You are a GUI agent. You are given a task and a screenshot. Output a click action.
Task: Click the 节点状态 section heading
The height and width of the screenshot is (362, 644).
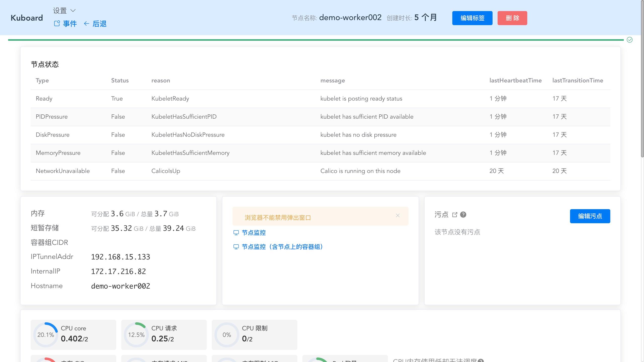point(45,64)
